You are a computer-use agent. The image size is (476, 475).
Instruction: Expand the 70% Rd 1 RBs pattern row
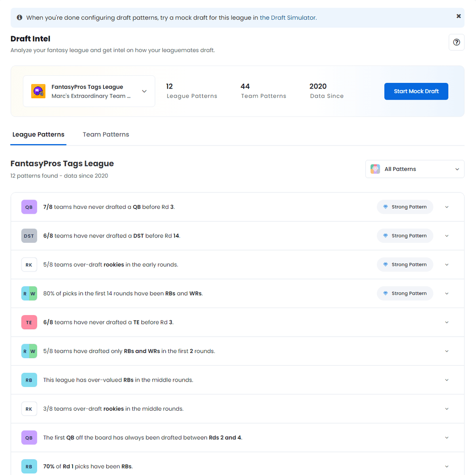click(x=446, y=467)
